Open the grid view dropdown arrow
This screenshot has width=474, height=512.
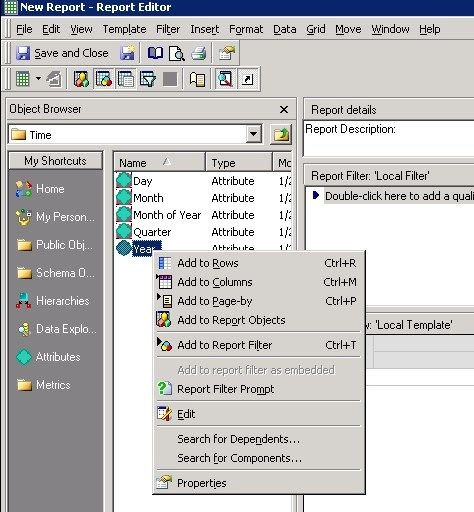38,79
